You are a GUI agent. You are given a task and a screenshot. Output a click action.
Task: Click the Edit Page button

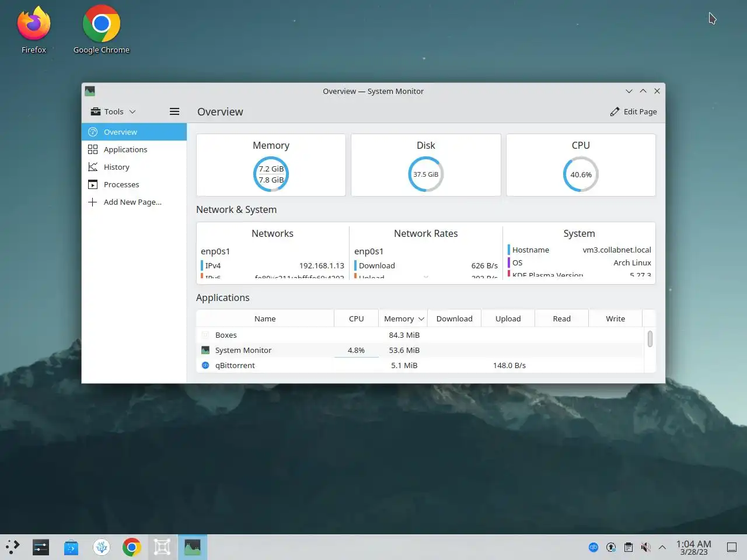coord(633,111)
